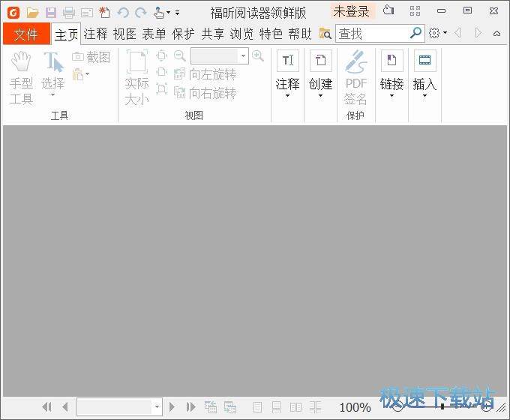Click the undo arrow icon
Viewport: 510px width, 420px height.
point(123,13)
